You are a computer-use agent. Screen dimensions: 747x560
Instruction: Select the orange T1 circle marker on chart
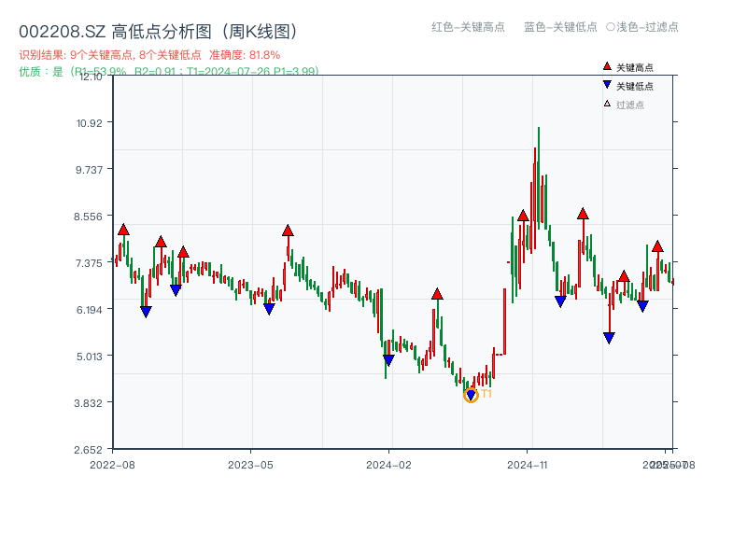[x=471, y=396]
